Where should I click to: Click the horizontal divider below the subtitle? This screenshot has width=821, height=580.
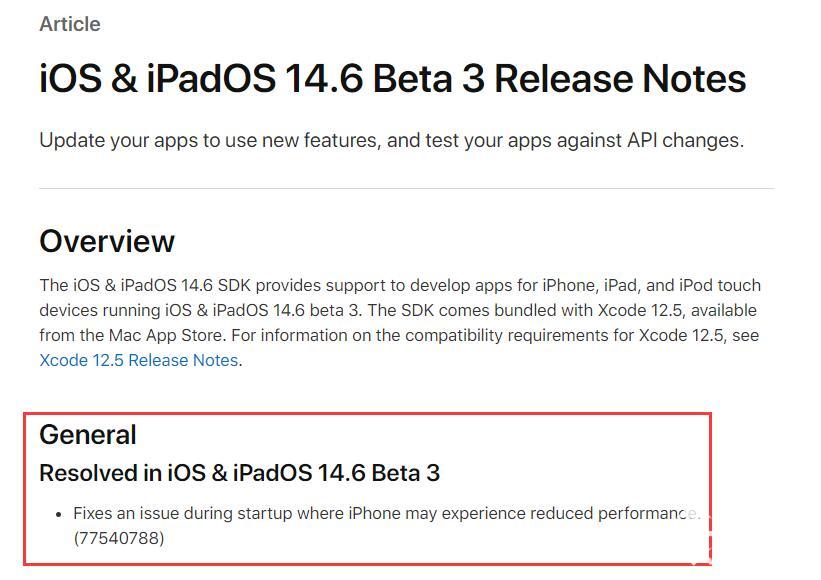[406, 188]
